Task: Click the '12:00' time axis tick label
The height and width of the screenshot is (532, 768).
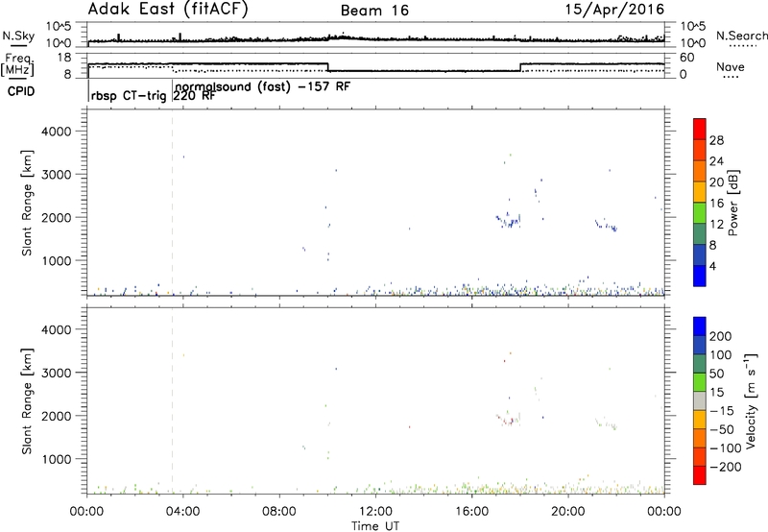Action: [x=375, y=512]
